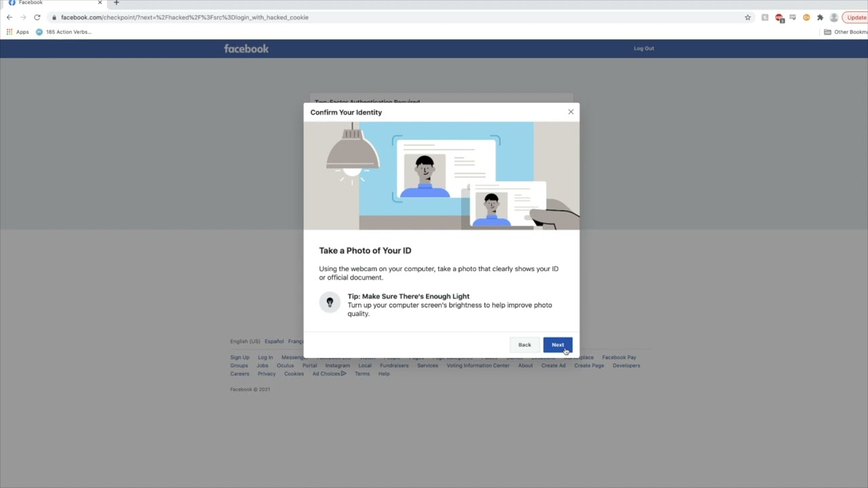The image size is (868, 488).
Task: Click the Back button in the dialog
Action: [525, 345]
